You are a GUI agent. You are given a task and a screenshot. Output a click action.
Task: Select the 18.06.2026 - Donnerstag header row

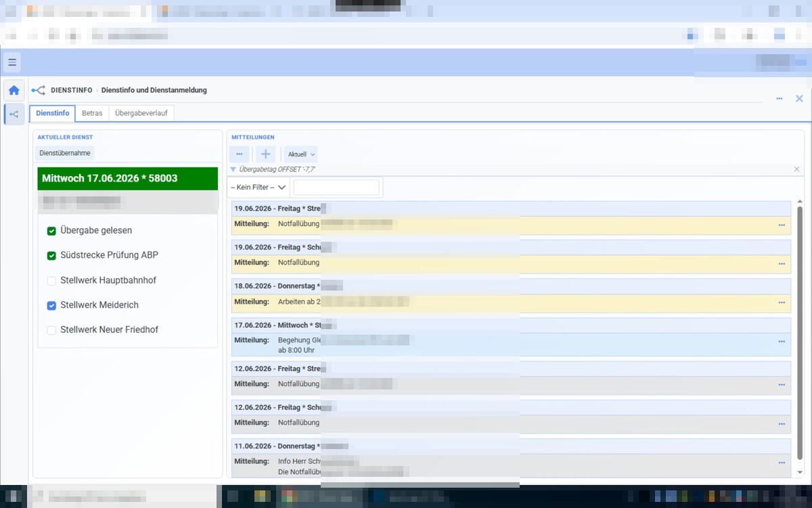coord(511,287)
